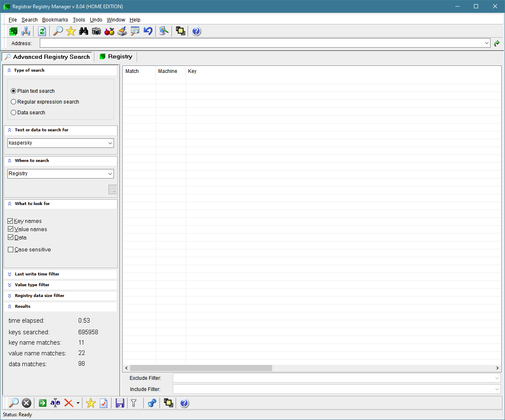
Task: Click the purple floppy disk save icon
Action: click(x=120, y=403)
